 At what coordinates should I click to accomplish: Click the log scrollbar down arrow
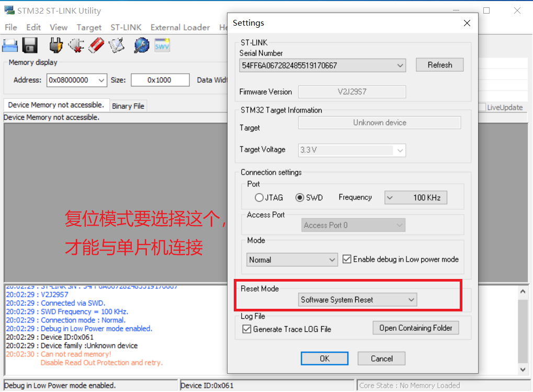523,369
